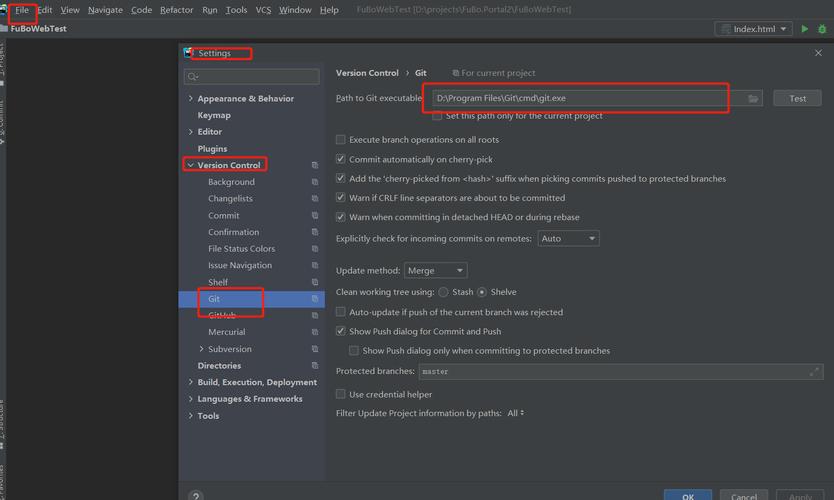Click the green Debug bug icon
The height and width of the screenshot is (500, 834).
(822, 29)
